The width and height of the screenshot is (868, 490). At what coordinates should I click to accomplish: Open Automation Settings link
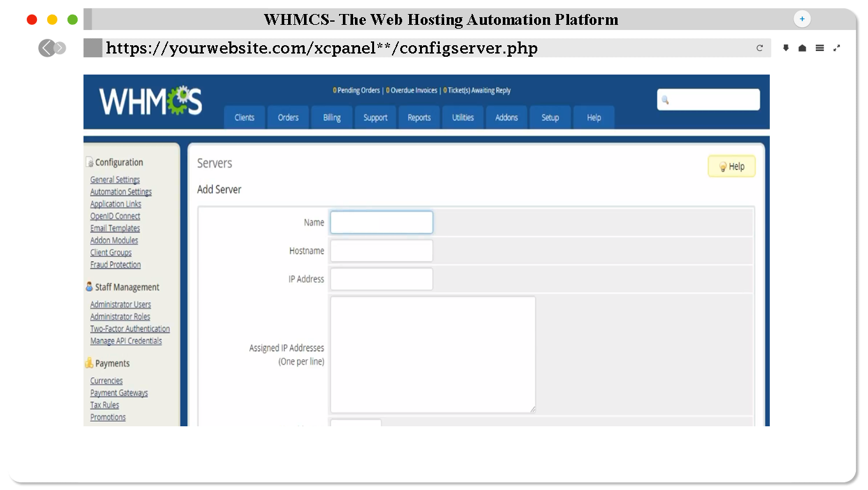tap(121, 192)
